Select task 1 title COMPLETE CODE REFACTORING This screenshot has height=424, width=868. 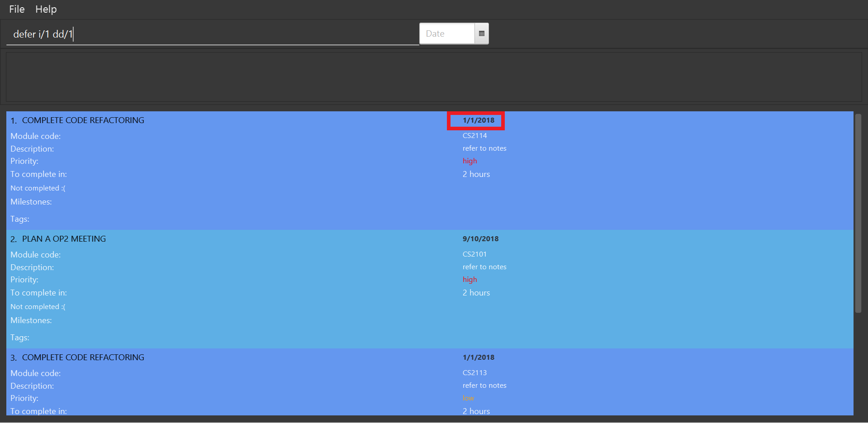pos(83,120)
